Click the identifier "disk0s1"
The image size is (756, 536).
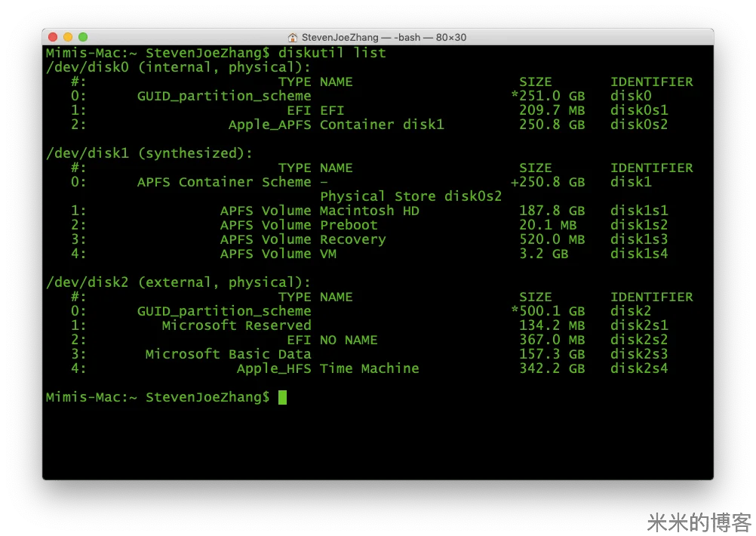pyautogui.click(x=639, y=110)
